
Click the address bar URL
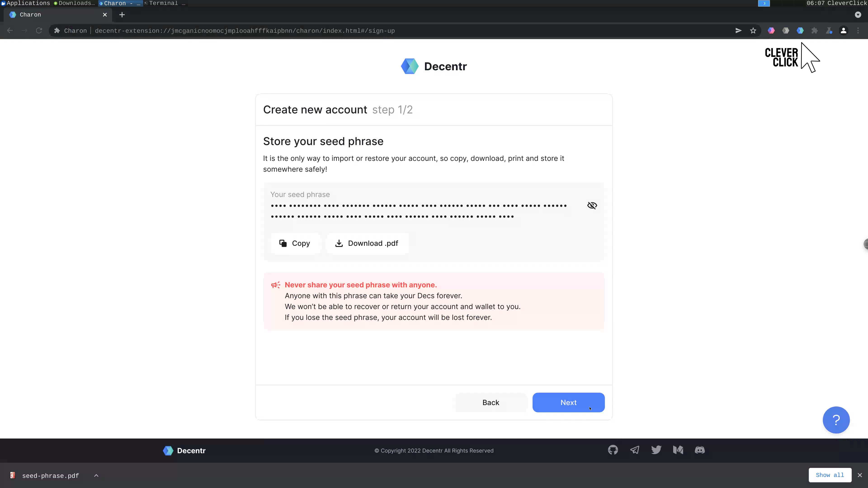tap(244, 31)
